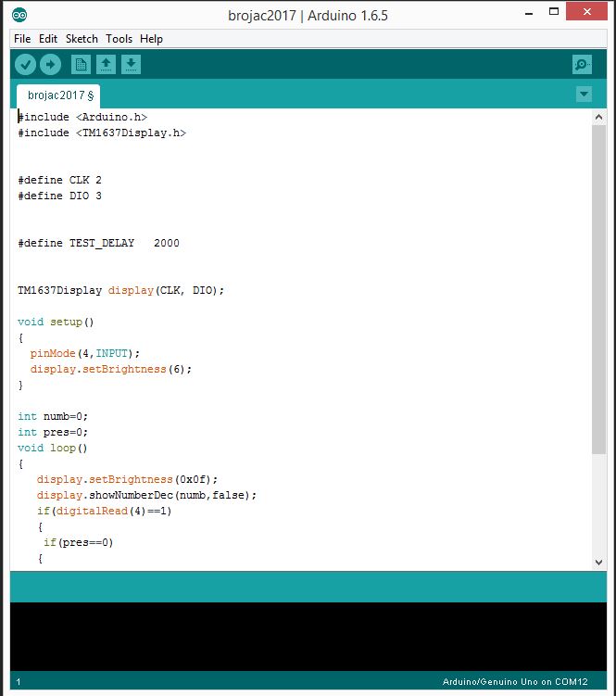This screenshot has height=696, width=616.
Task: Click the 'if(pres==0)' line
Action: (x=79, y=542)
